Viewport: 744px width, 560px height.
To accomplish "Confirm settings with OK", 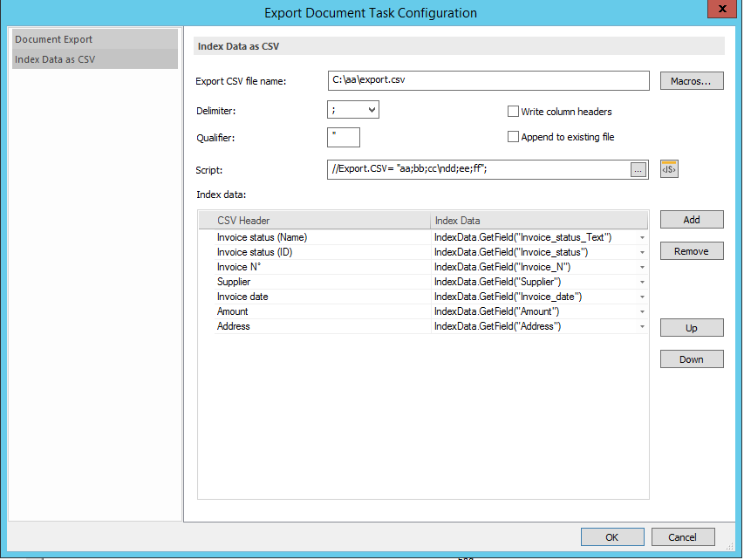I will 611,536.
